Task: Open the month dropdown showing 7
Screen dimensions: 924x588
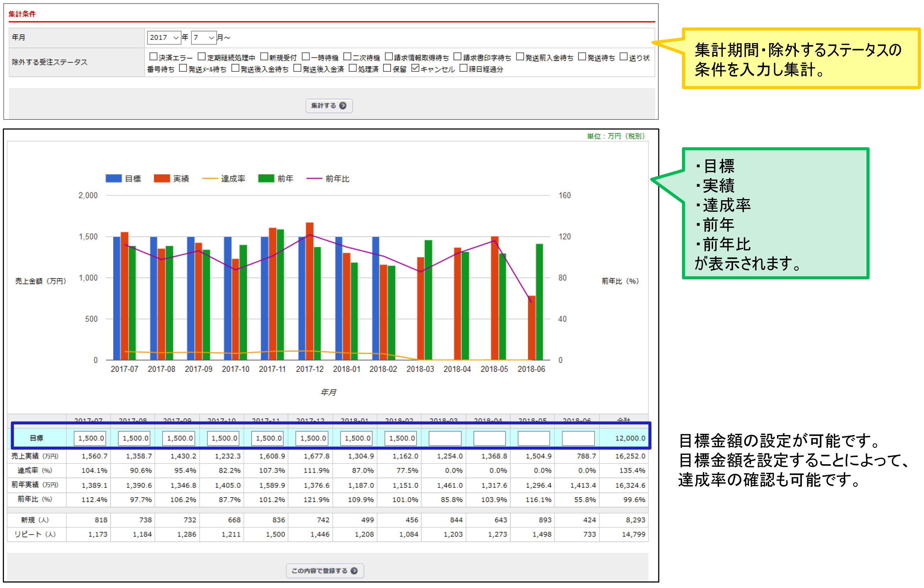Action: click(x=204, y=37)
